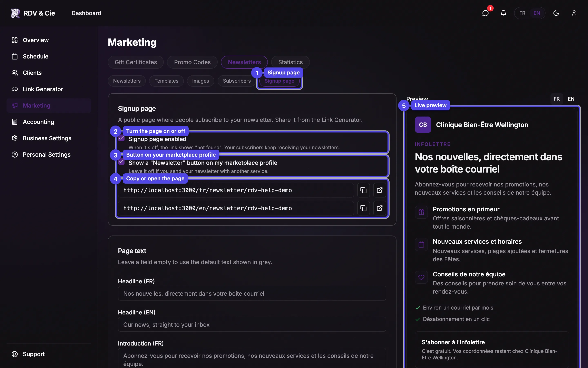
Task: Switch to the Statistics tab
Action: click(x=290, y=62)
